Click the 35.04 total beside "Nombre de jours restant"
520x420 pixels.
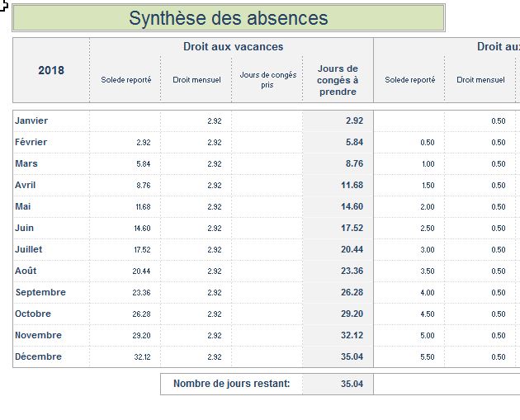352,384
